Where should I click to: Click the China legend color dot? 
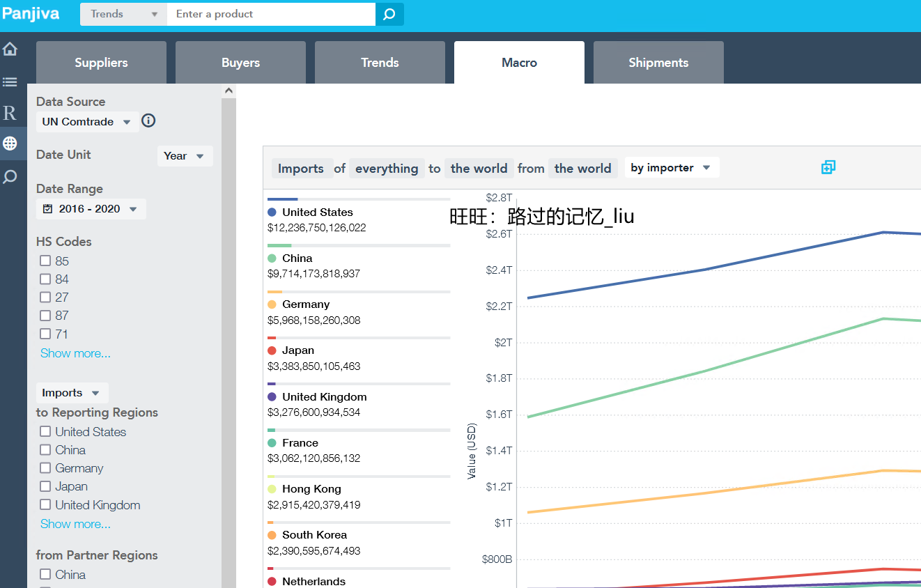[272, 258]
